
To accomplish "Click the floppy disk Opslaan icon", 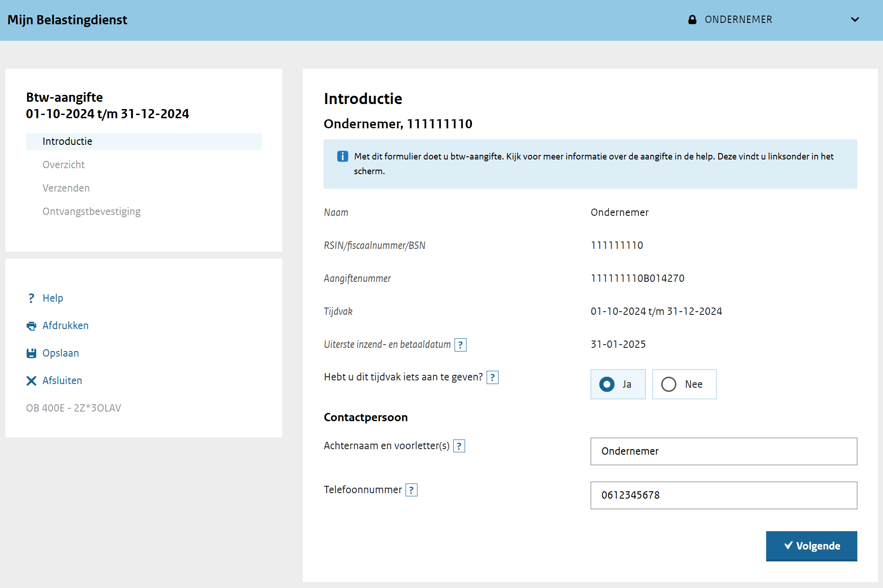I will tap(31, 353).
